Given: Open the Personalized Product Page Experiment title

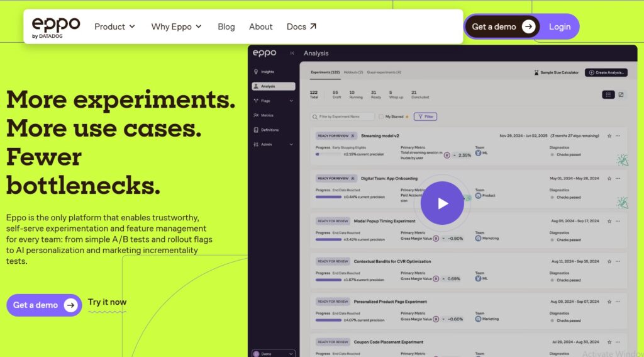Looking at the screenshot, I should coord(390,302).
